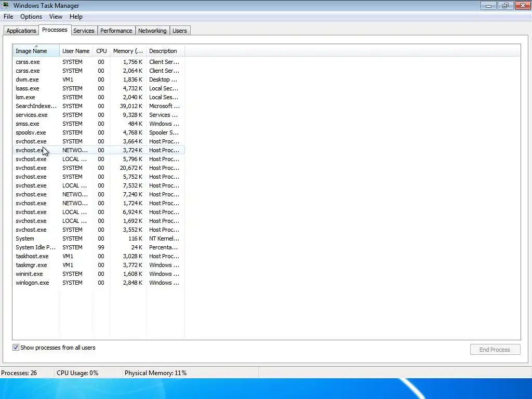Select svchost.exe row using 1,724 K
The height and width of the screenshot is (399, 532).
click(99, 203)
